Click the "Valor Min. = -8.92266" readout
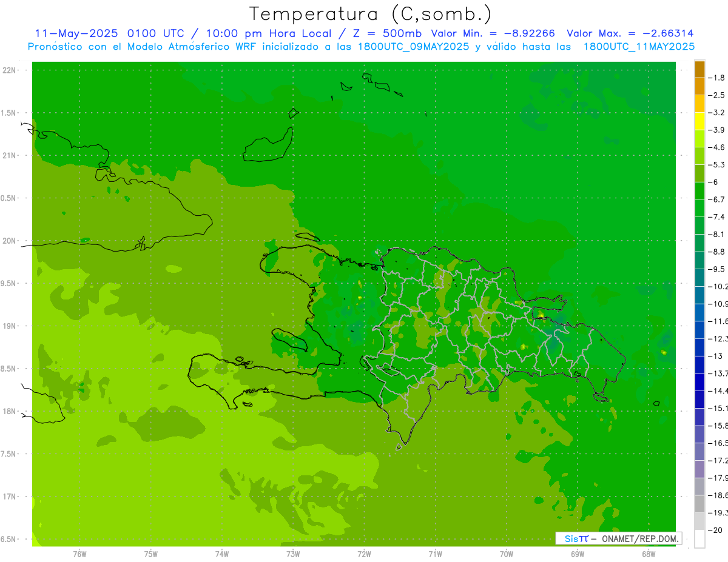The height and width of the screenshot is (562, 728). [493, 33]
